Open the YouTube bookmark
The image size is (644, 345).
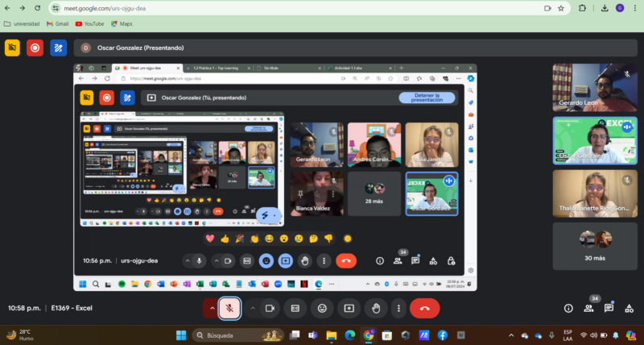click(89, 24)
